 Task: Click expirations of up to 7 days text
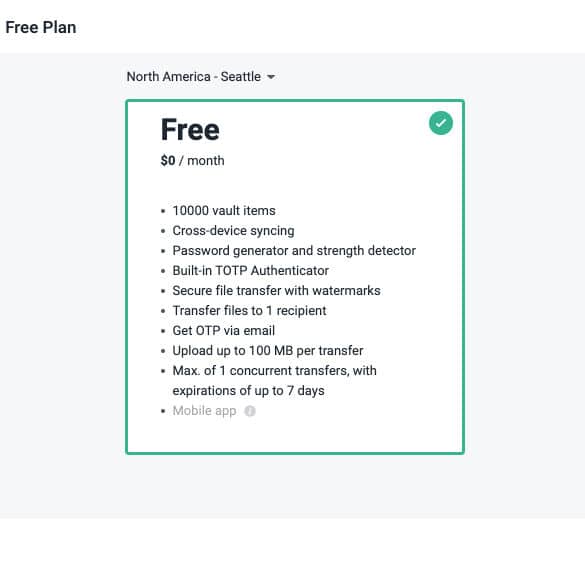pos(248,391)
